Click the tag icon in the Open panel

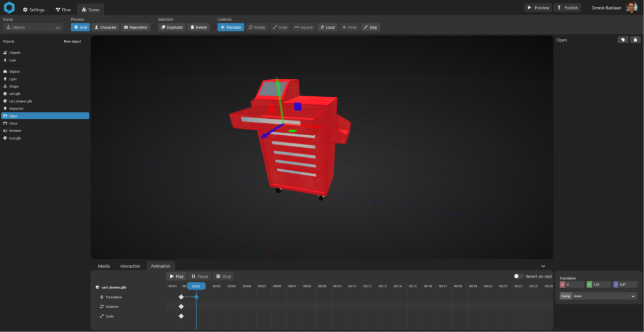(x=623, y=40)
